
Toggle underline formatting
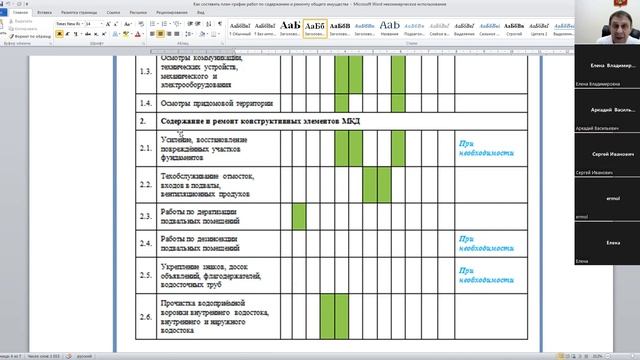click(76, 34)
